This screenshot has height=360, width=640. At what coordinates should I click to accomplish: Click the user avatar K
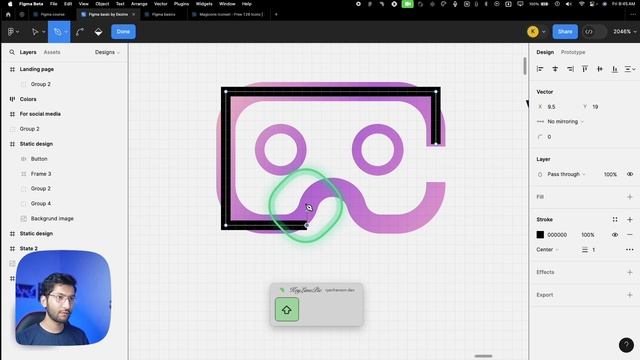(533, 31)
